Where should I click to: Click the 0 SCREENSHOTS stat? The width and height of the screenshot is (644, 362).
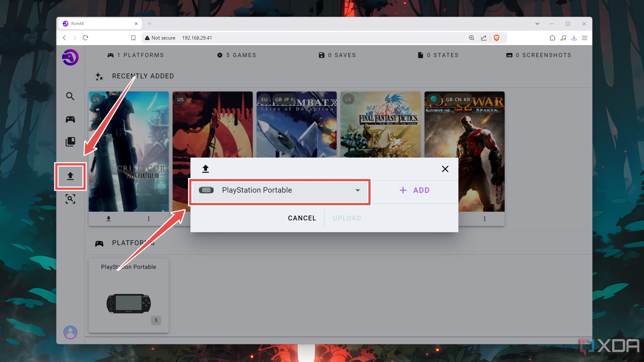point(539,55)
